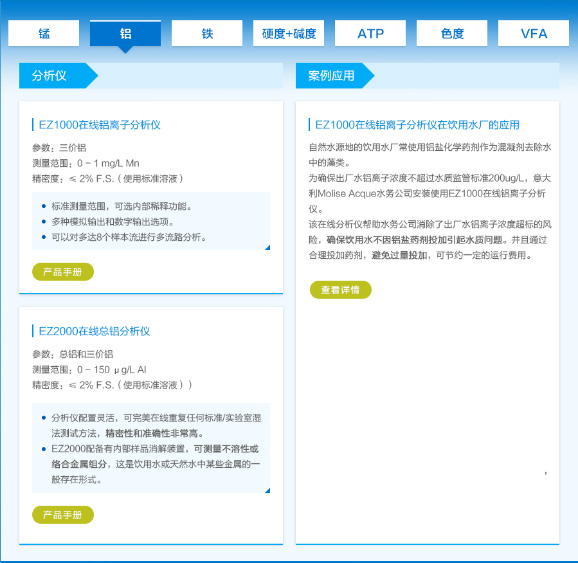Open the 铁 tab
The image size is (578, 563).
[207, 33]
